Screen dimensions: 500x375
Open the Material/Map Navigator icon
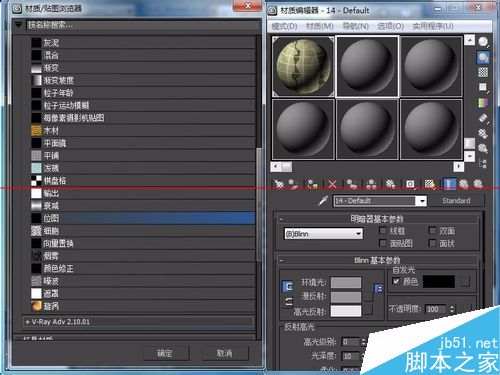483,163
